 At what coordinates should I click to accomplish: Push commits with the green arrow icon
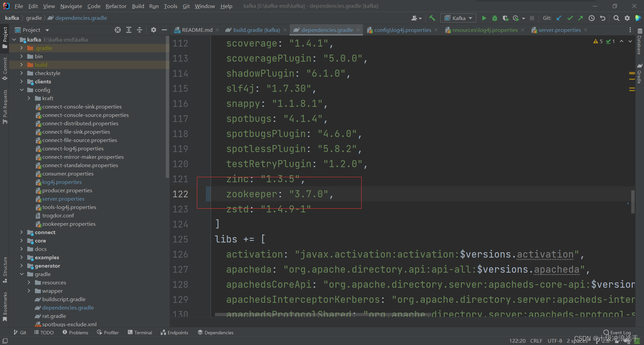click(581, 18)
